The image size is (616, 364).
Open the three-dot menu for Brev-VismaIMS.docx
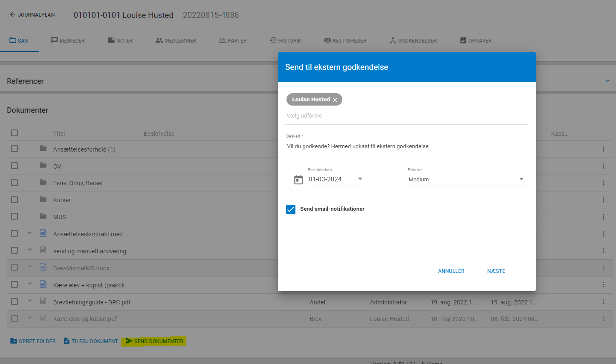click(604, 268)
